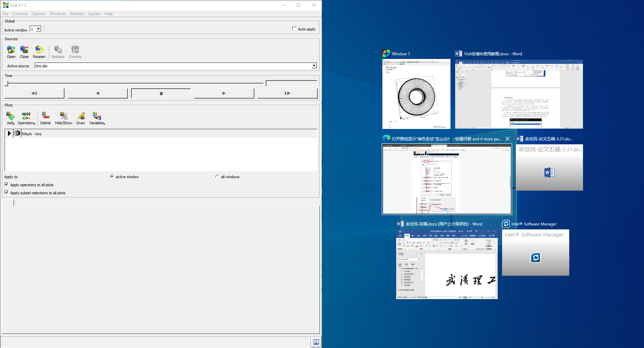Click the Add plot button

[10, 118]
